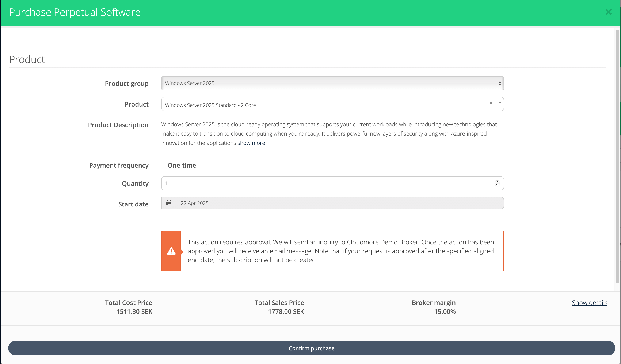Image resolution: width=621 pixels, height=364 pixels.
Task: Click the Broker margin label
Action: [434, 303]
